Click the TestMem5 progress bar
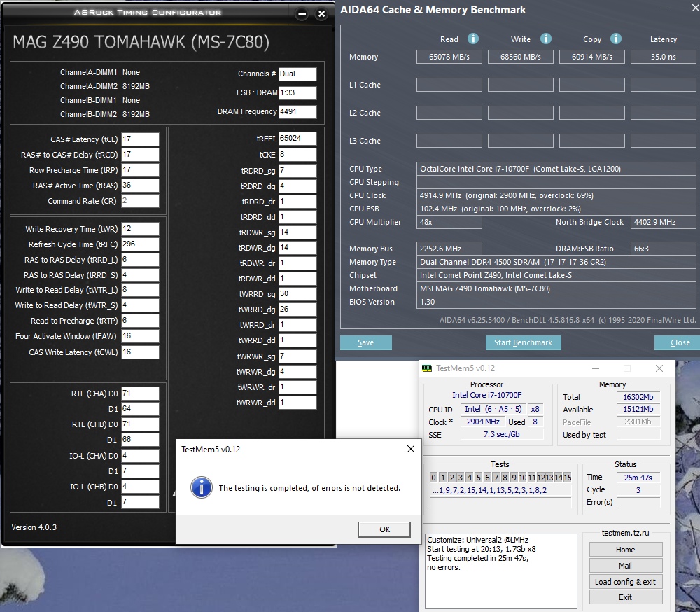 [x=500, y=503]
